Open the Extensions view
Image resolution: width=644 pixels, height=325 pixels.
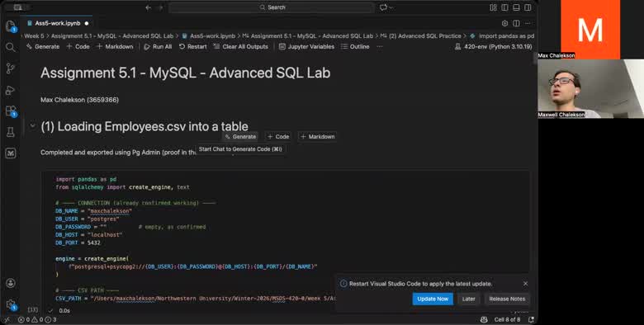click(x=11, y=111)
